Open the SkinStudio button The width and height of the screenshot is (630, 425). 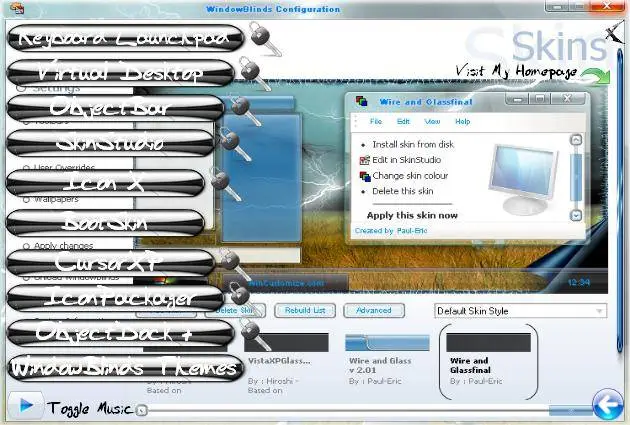pyautogui.click(x=110, y=143)
